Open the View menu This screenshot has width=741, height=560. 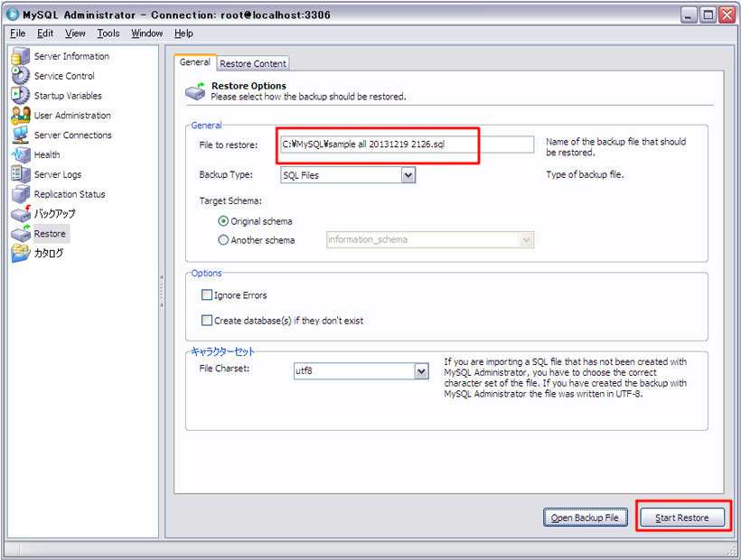75,33
